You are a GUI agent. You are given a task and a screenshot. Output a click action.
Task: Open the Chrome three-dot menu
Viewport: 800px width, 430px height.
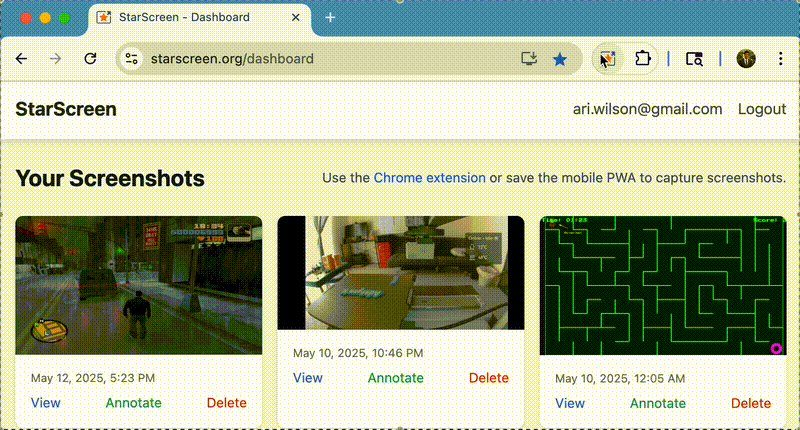click(x=780, y=59)
